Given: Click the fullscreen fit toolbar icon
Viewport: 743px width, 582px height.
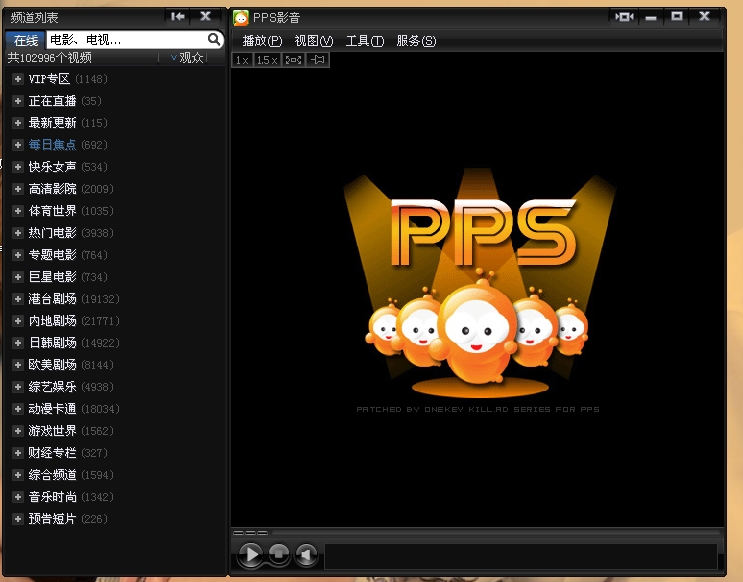Looking at the screenshot, I should pos(293,60).
